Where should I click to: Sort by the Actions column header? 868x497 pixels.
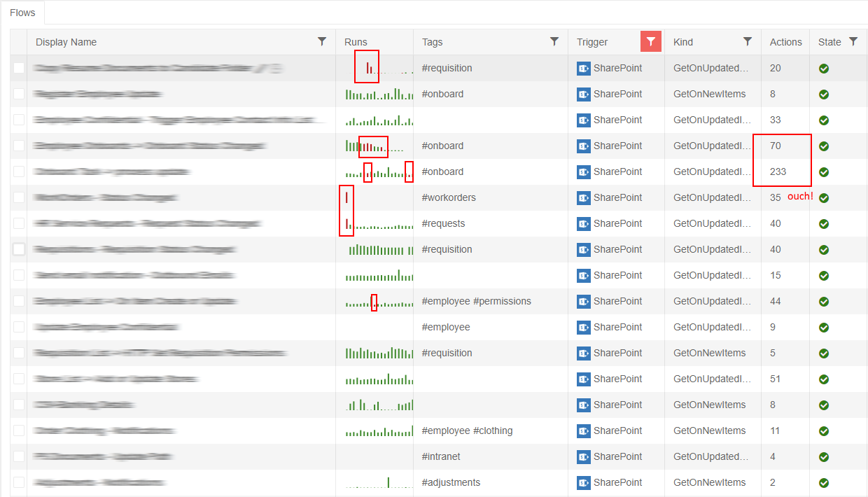[x=785, y=42]
